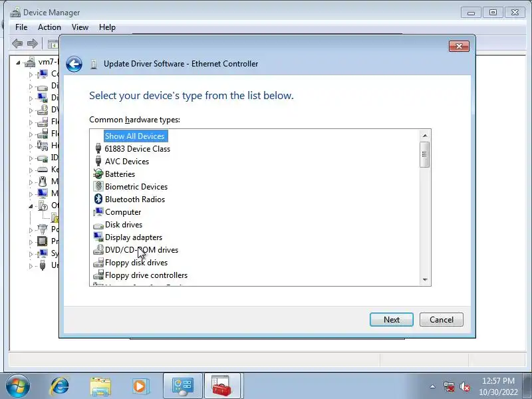Screen dimensions: 532x399
Task: Select the Computer icon in the hardware types list
Action: click(x=98, y=211)
